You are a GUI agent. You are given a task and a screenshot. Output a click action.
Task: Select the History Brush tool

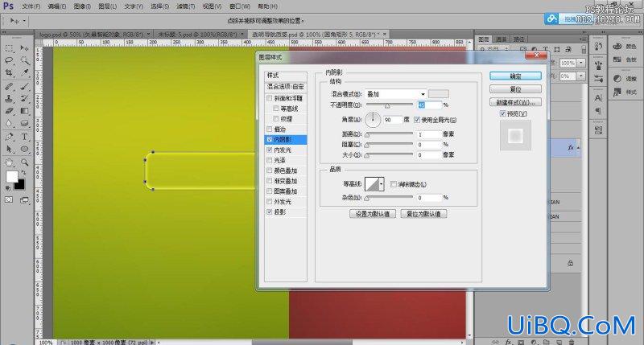click(x=24, y=98)
